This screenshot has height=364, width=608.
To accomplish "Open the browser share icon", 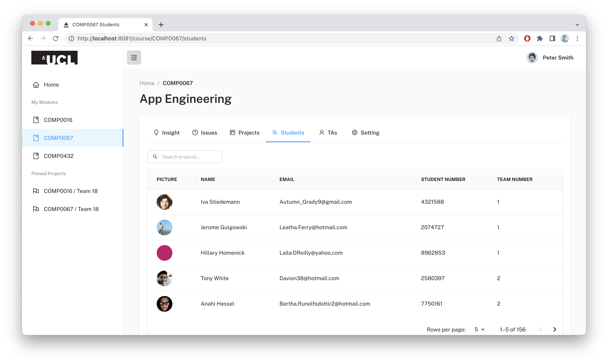I will (x=499, y=39).
